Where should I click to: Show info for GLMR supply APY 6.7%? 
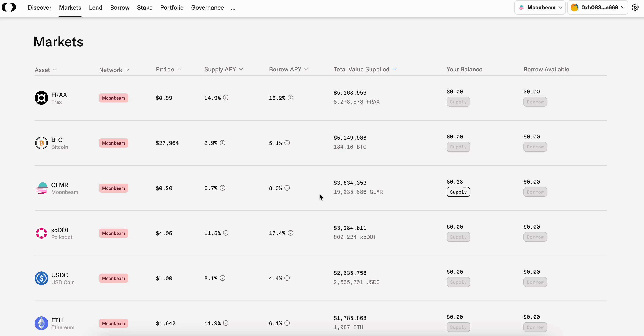(x=222, y=188)
